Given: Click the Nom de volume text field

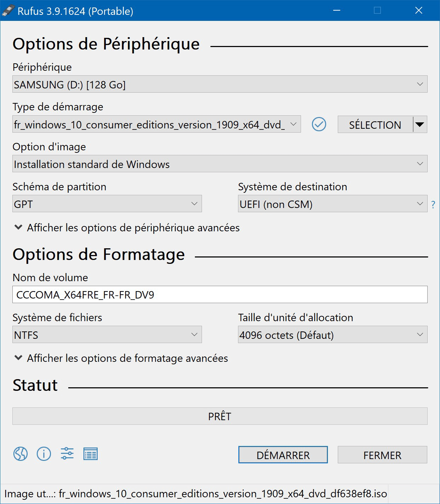Looking at the screenshot, I should tap(220, 295).
